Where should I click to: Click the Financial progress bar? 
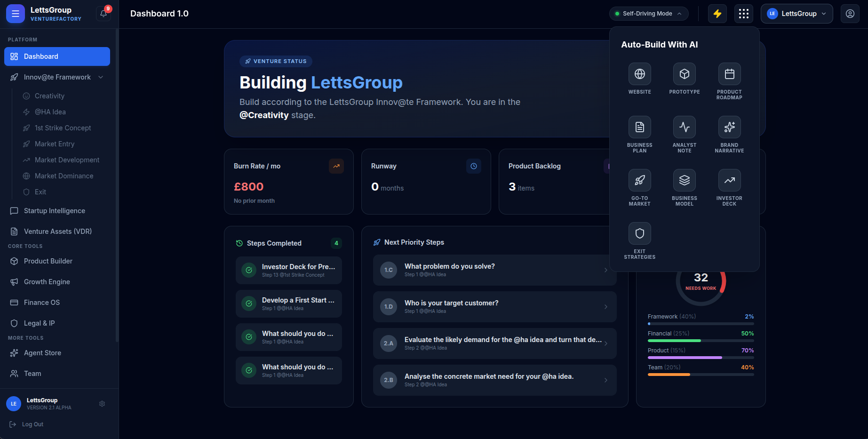click(701, 341)
